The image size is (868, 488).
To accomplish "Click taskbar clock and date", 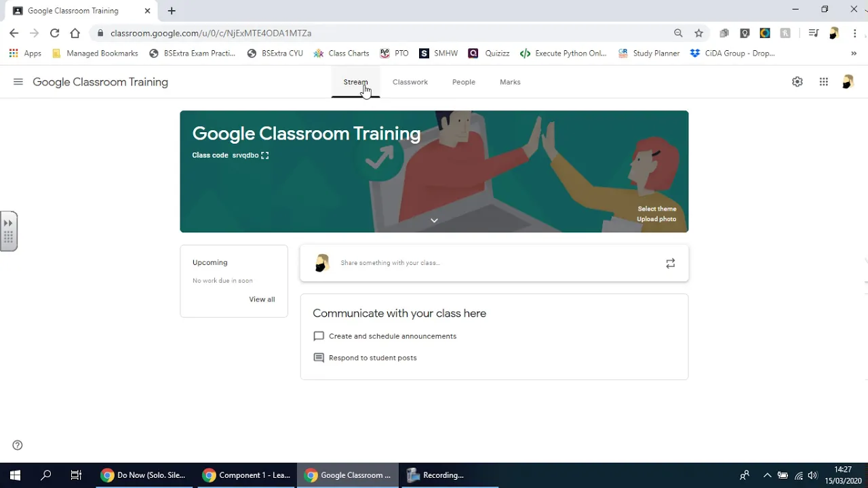I will click(842, 475).
